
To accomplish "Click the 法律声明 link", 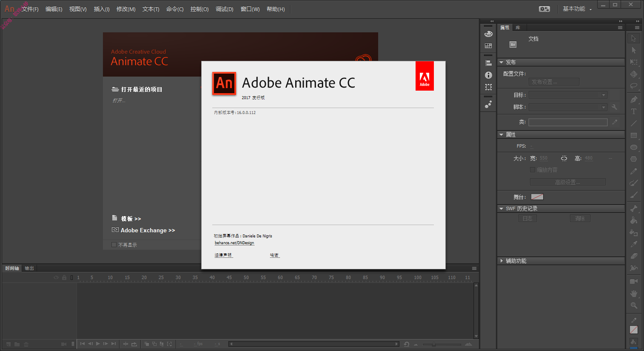I will [x=223, y=255].
